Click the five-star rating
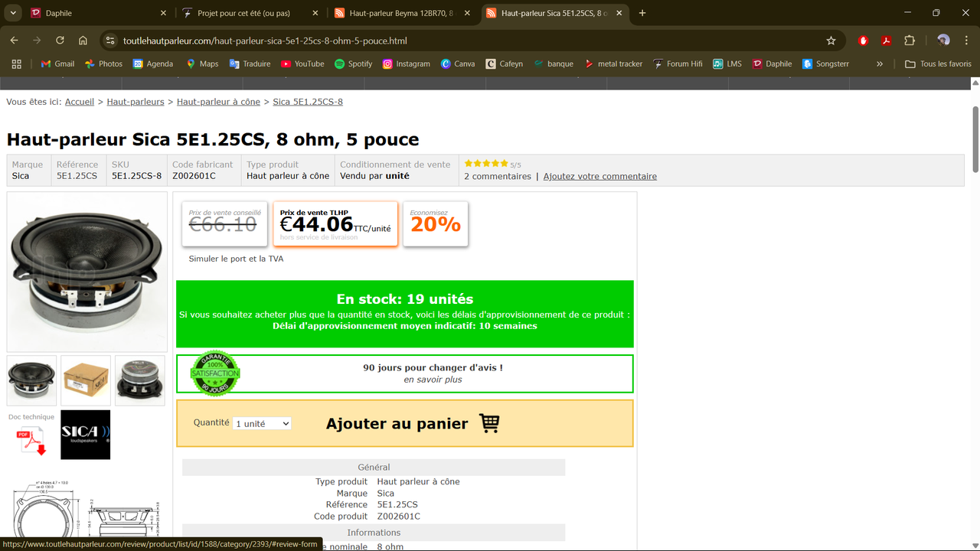Screen dimensions: 980x551 click(x=486, y=163)
